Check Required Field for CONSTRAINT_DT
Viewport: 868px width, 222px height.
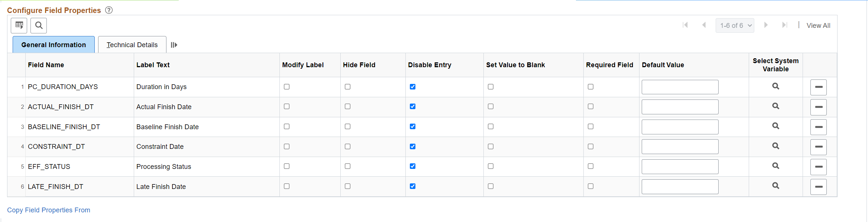[590, 147]
